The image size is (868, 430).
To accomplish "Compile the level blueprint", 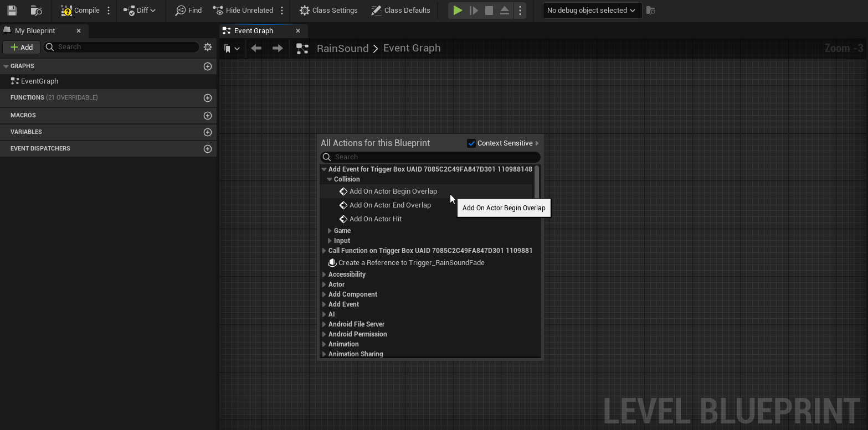I will coord(80,10).
